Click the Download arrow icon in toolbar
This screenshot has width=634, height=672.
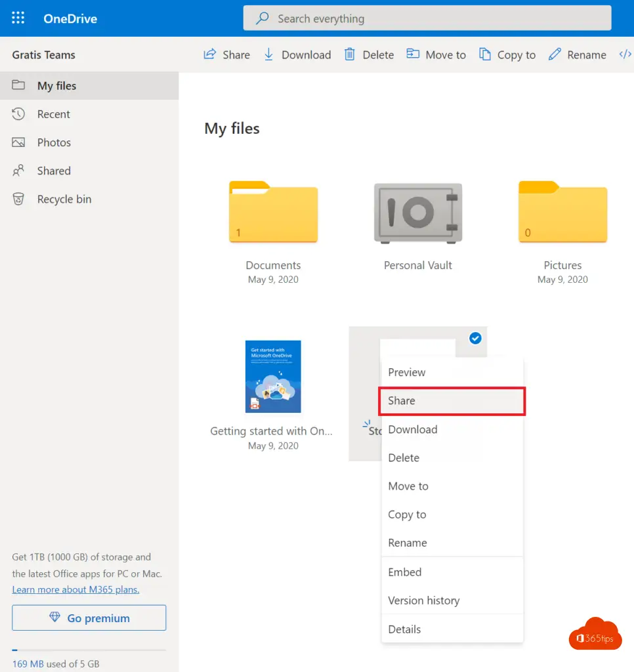tap(269, 54)
